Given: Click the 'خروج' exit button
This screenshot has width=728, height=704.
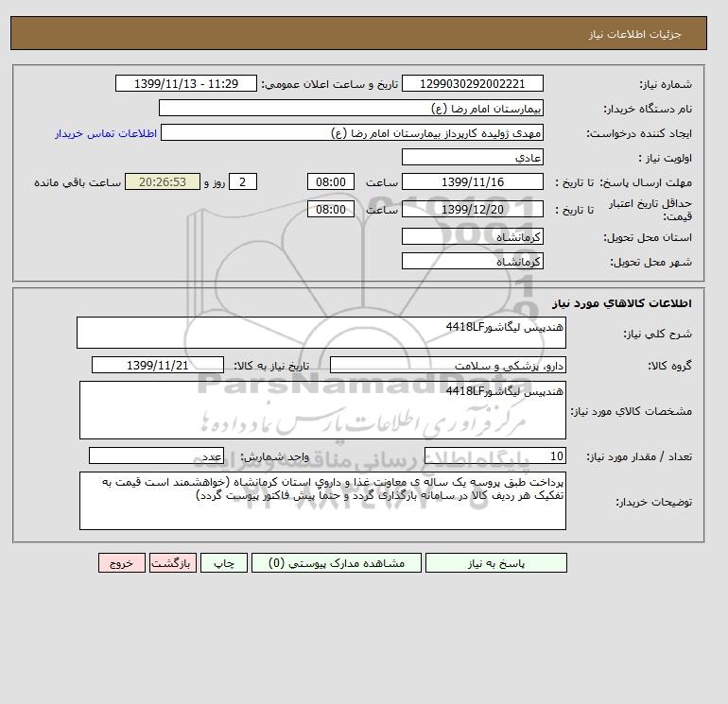Looking at the screenshot, I should pyautogui.click(x=122, y=562).
